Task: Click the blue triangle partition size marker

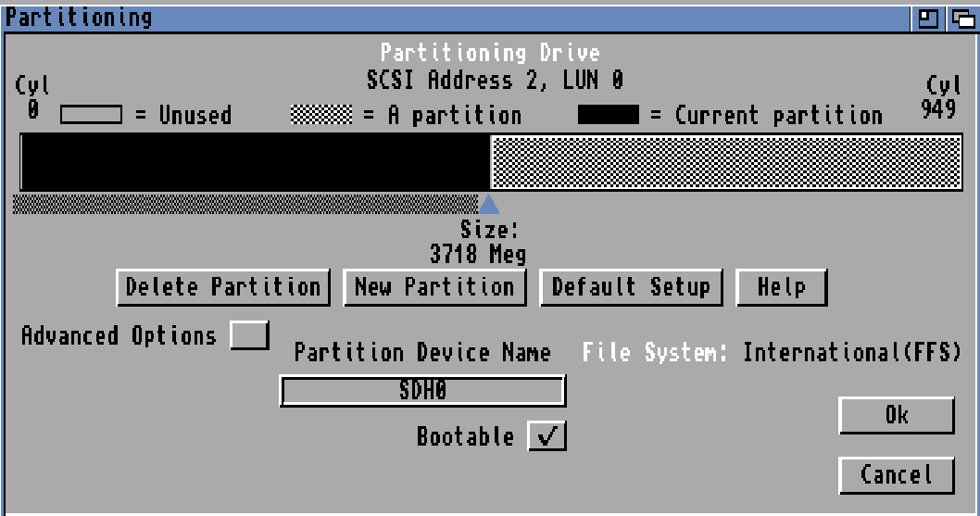Action: pos(488,205)
